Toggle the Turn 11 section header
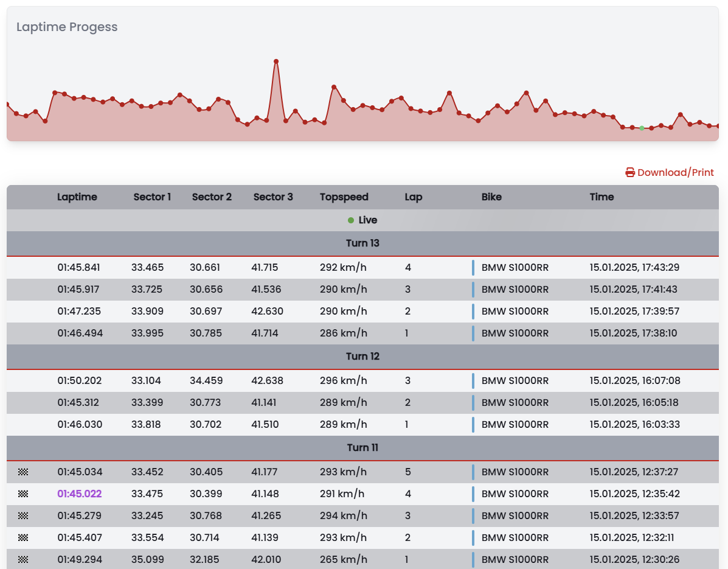Viewport: 728px width, 569px height. coord(362,448)
